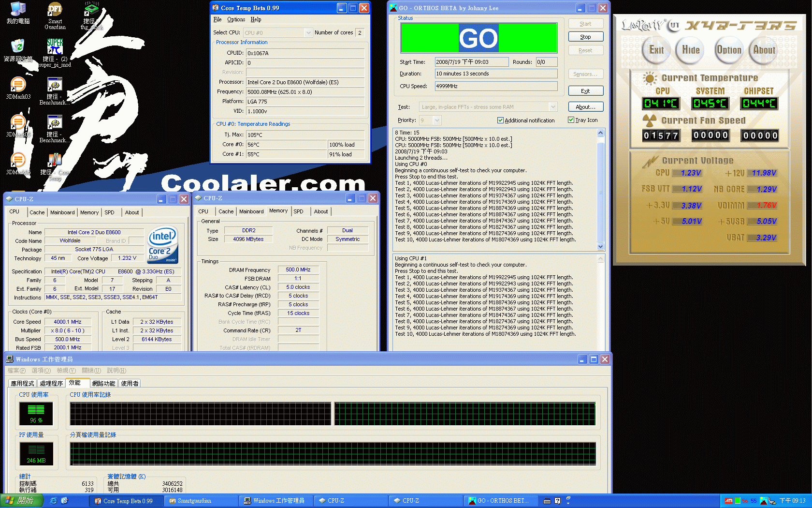This screenshot has width=812, height=508.
Task: Click the volcano picture tray icon
Action: tap(764, 501)
